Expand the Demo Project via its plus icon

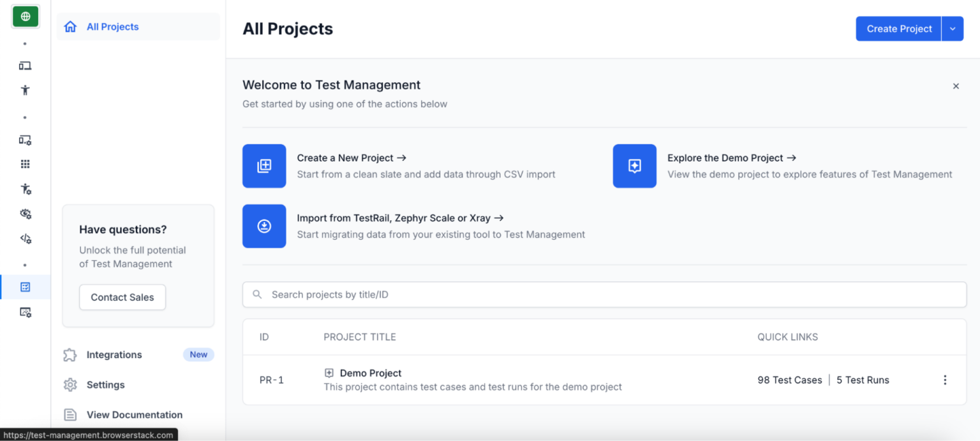coord(329,372)
